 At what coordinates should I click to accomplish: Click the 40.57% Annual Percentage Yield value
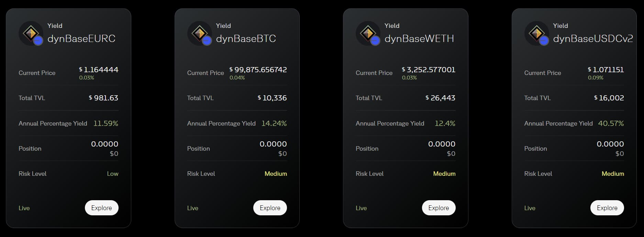click(x=611, y=123)
